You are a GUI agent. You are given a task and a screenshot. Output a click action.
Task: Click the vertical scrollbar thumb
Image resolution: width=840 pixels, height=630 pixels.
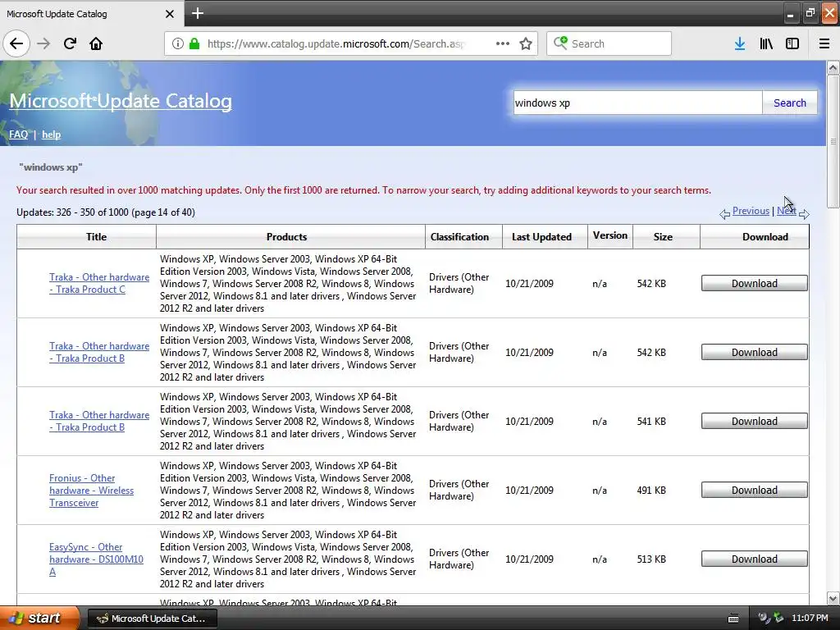point(833,141)
